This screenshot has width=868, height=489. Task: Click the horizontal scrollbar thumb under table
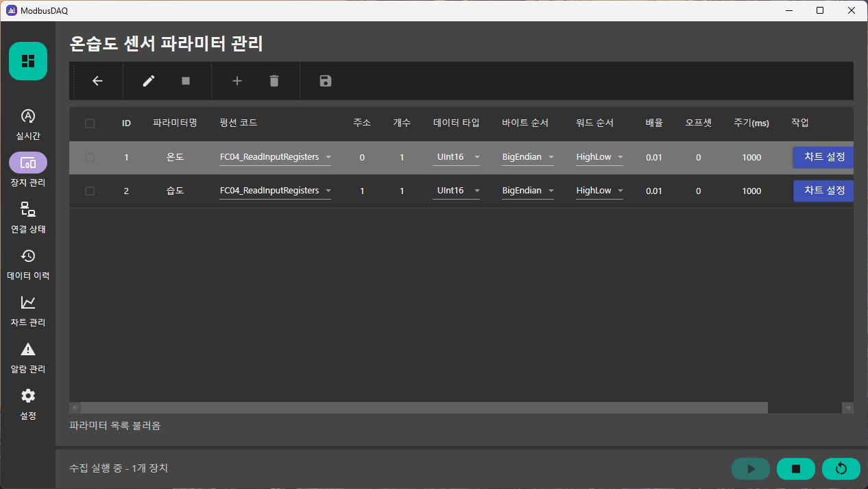[424, 407]
